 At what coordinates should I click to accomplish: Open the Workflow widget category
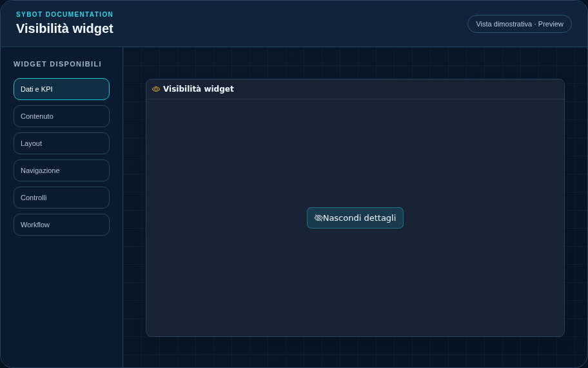click(x=61, y=225)
